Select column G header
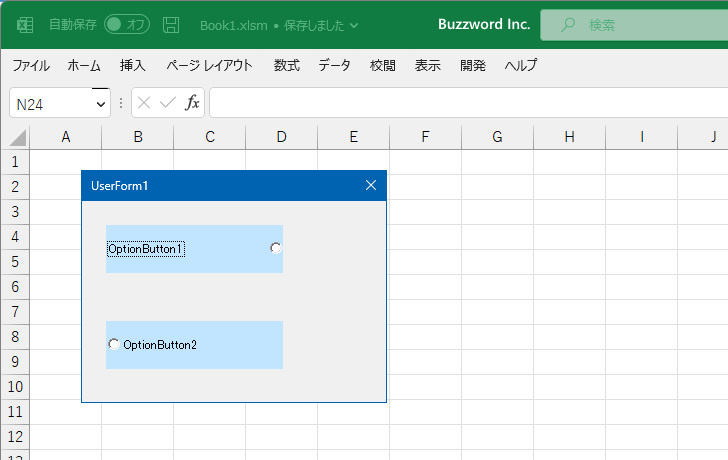Image resolution: width=728 pixels, height=460 pixels. coord(497,137)
